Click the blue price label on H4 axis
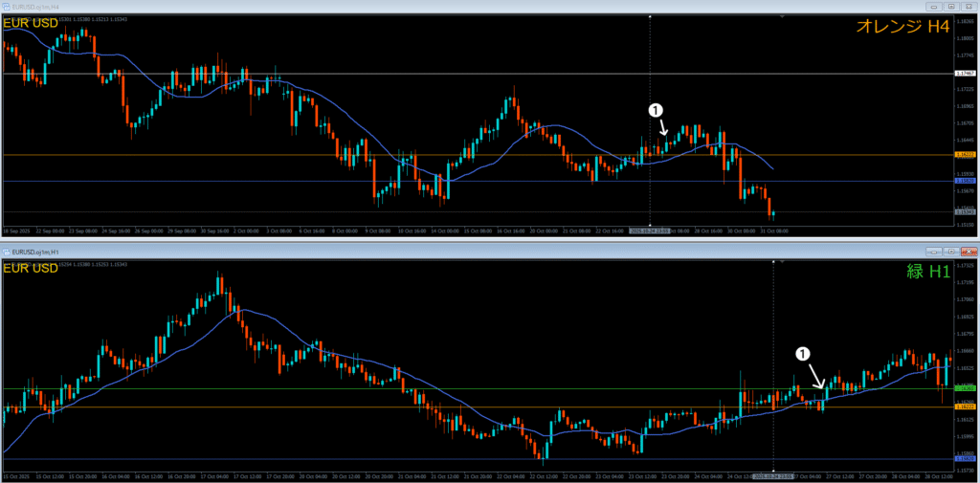Viewport: 980px width, 483px height. coord(964,181)
